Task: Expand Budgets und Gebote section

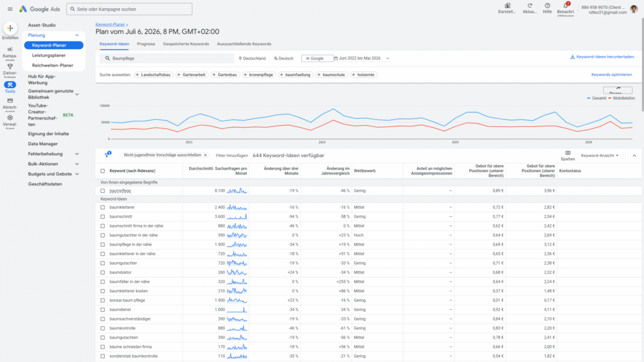Action: (77, 174)
